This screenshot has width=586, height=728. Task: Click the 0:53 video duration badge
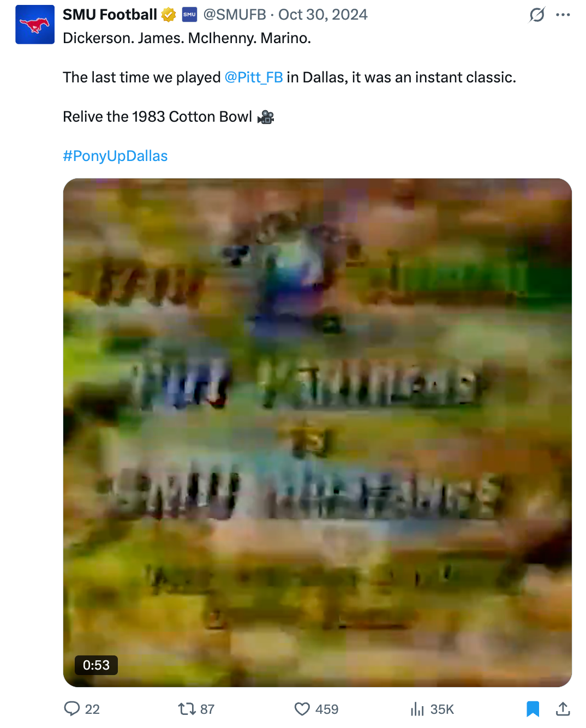point(96,665)
